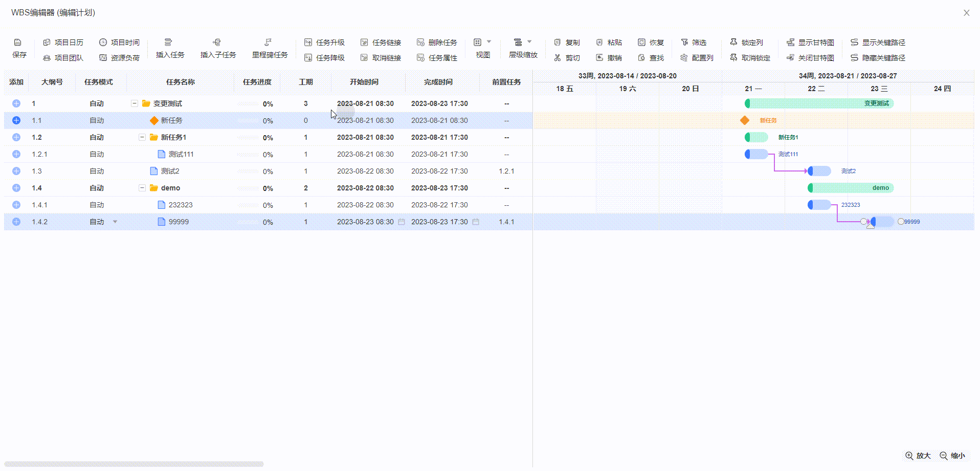Zoom in the Gantt chart with 放大
The image size is (980, 471).
pyautogui.click(x=918, y=456)
